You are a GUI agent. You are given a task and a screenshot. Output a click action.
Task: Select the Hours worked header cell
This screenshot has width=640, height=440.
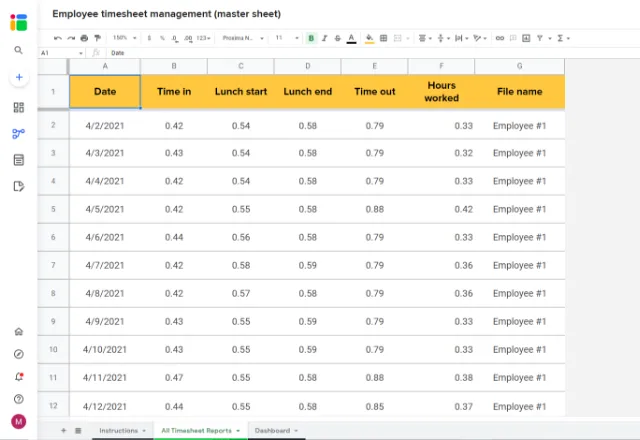tap(441, 92)
